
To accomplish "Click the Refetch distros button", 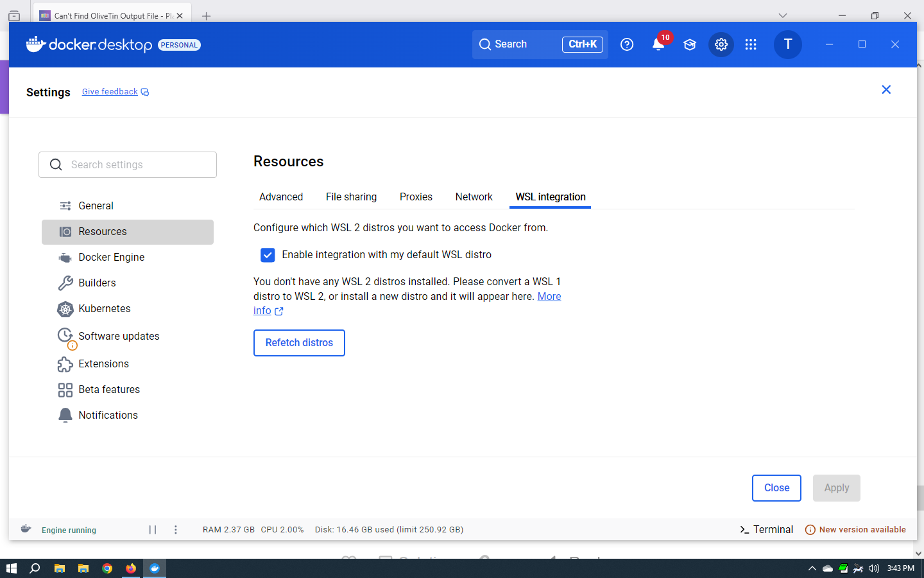I will [299, 343].
